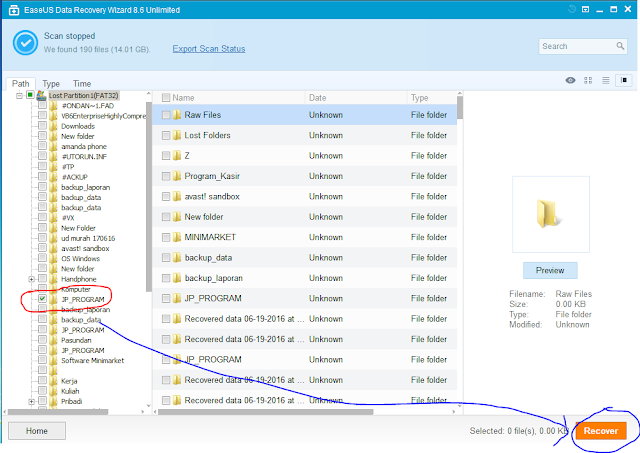Check the Downloads tree checkbox
640x453 pixels.
[x=42, y=125]
